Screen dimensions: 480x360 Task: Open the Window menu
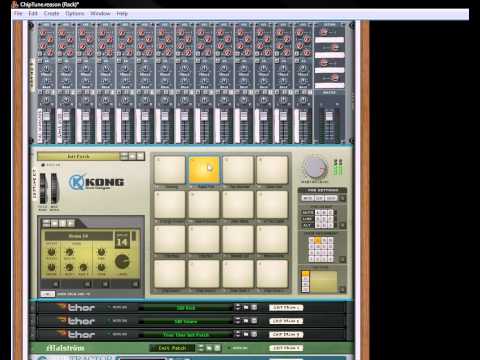coord(100,14)
